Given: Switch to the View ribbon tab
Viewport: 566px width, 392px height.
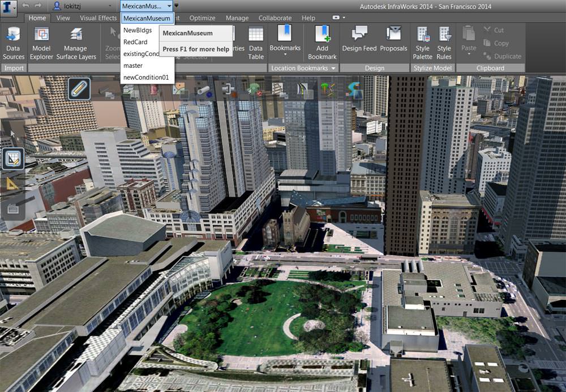Looking at the screenshot, I should [63, 18].
